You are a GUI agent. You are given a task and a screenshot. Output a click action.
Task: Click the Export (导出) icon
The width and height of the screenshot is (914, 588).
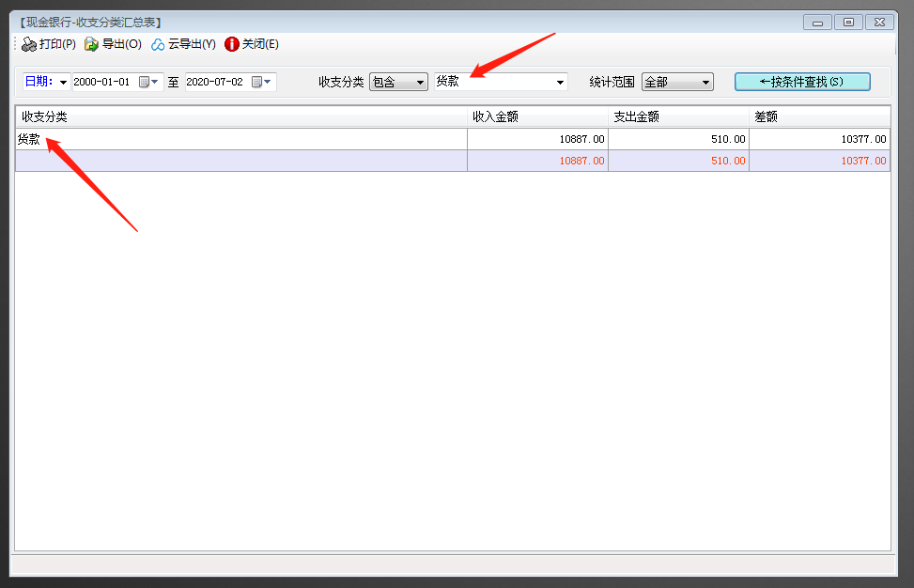tap(91, 44)
